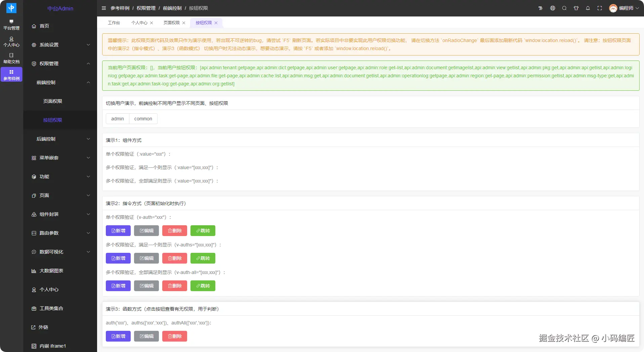Click 编辑 under single v-auth demo

click(x=146, y=231)
